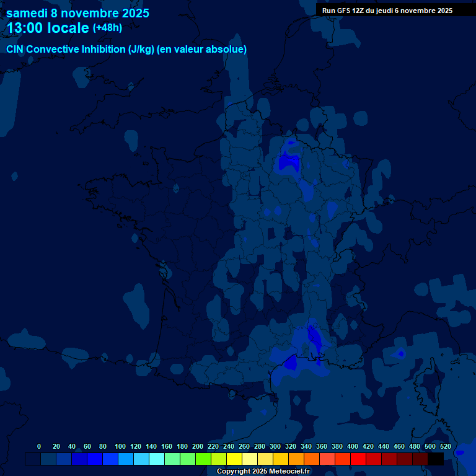Select the 13:00 locale time label

click(48, 29)
